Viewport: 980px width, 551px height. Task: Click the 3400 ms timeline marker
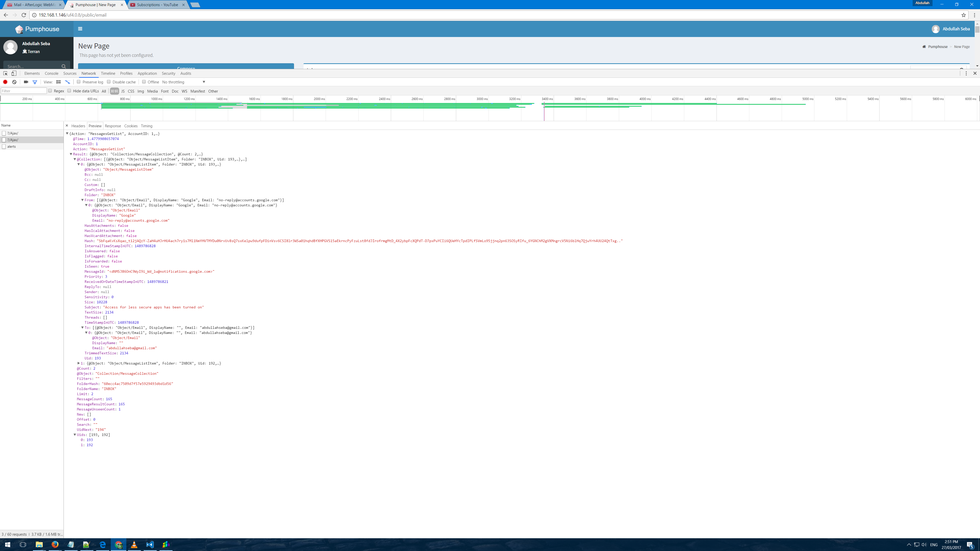pyautogui.click(x=547, y=99)
